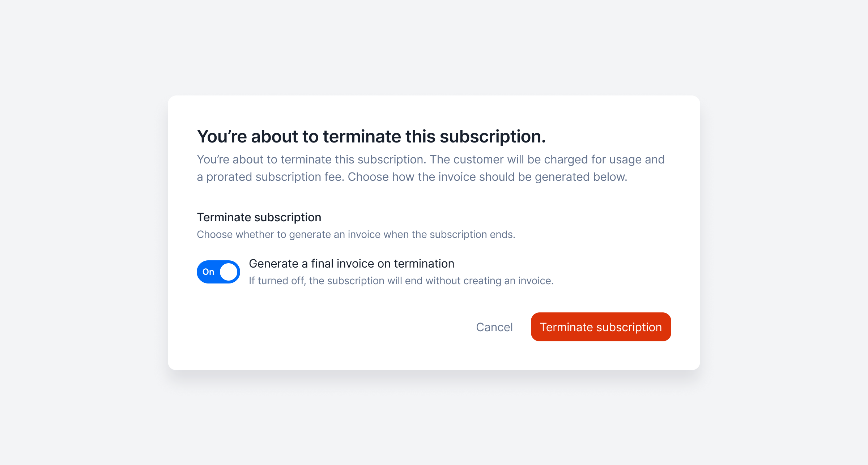Click empty white space left of Cancel

tap(325, 327)
